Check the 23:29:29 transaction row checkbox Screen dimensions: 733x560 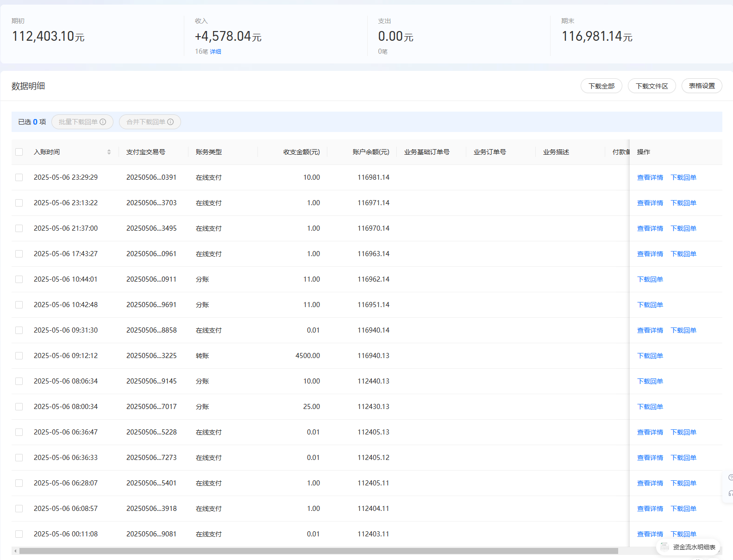point(19,177)
